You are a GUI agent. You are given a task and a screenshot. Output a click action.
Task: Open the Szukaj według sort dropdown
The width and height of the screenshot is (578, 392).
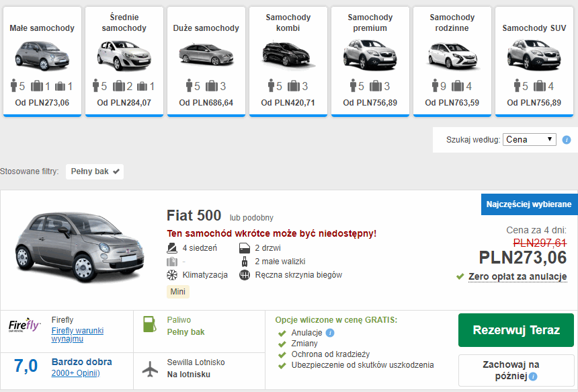pos(530,139)
